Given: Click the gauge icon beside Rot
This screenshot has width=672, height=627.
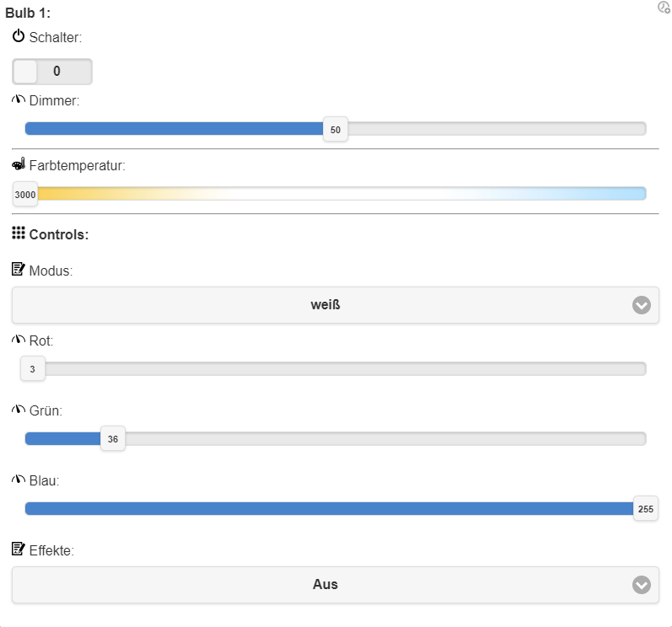Looking at the screenshot, I should (19, 340).
